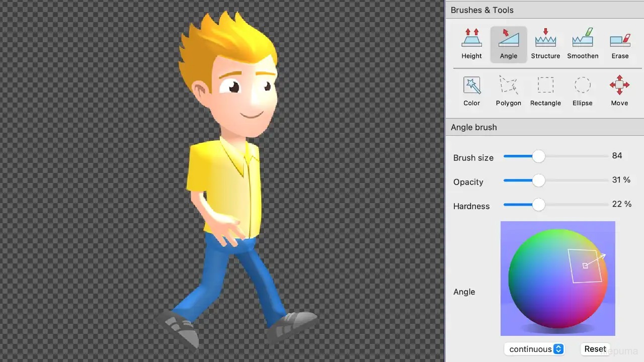The height and width of the screenshot is (362, 644).
Task: Click the Brush size slider handle
Action: [538, 156]
